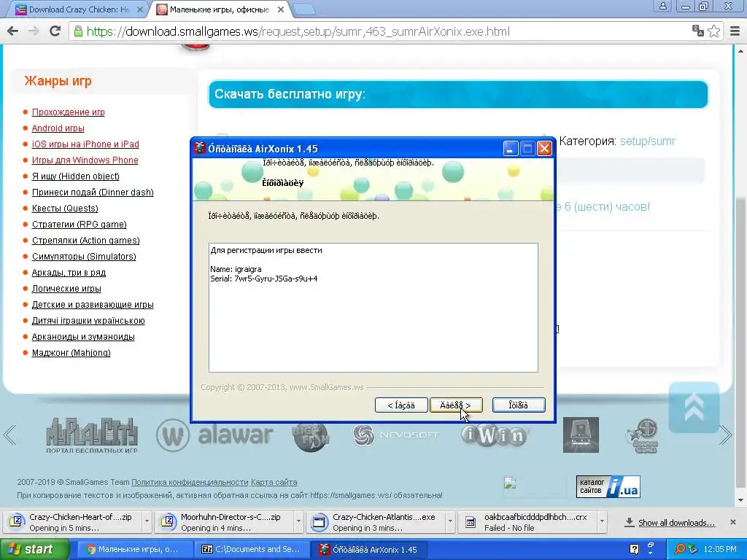Click the Chrome user profile icon
This screenshot has height=560, width=747.
pyautogui.click(x=662, y=6)
